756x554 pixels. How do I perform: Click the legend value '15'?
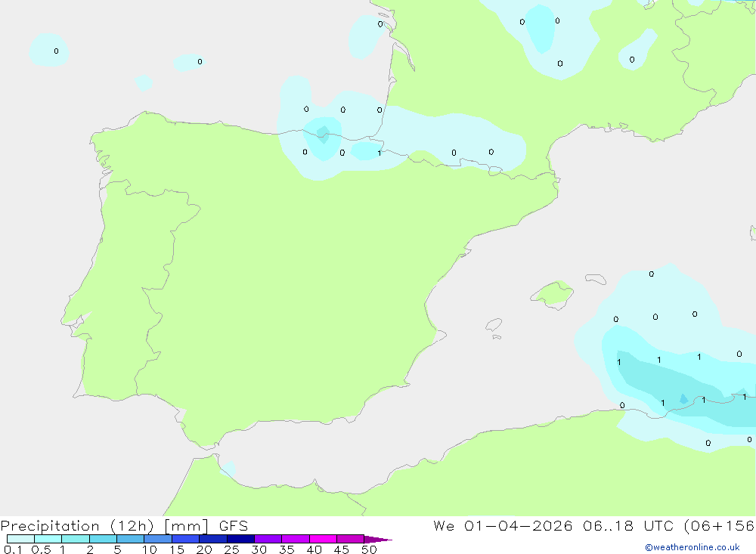pyautogui.click(x=176, y=549)
